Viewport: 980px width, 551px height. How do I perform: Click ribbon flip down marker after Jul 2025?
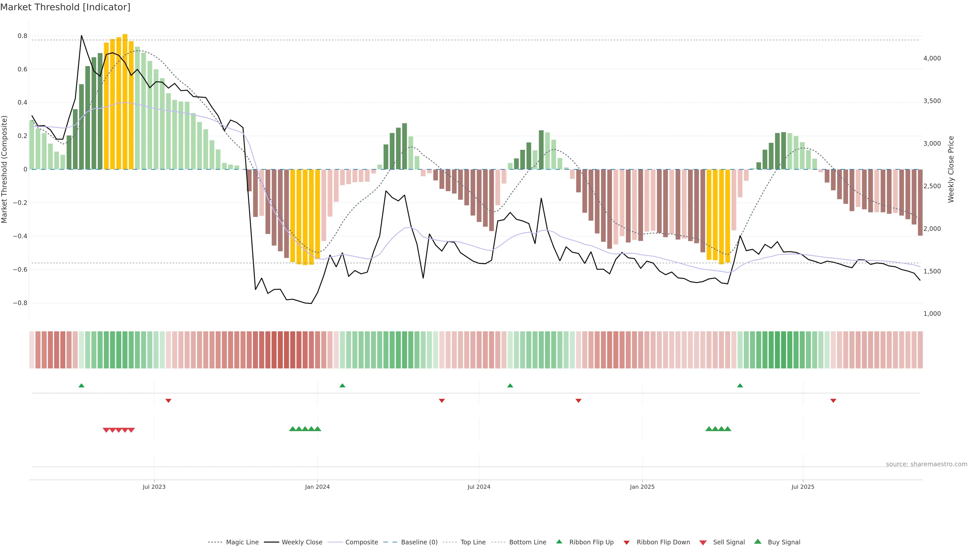[833, 400]
